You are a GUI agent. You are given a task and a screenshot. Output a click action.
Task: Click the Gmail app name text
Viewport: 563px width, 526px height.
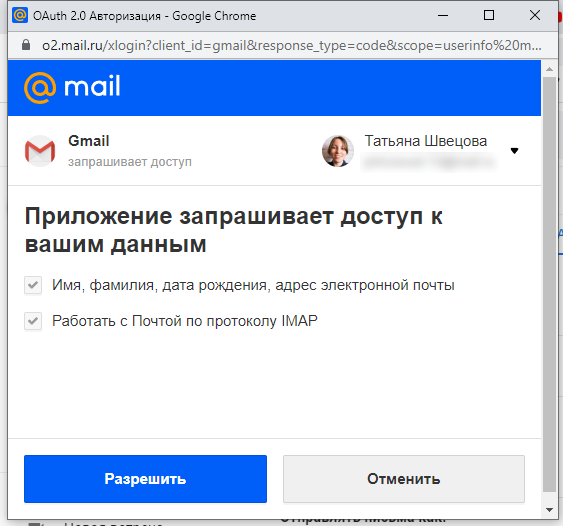89,141
